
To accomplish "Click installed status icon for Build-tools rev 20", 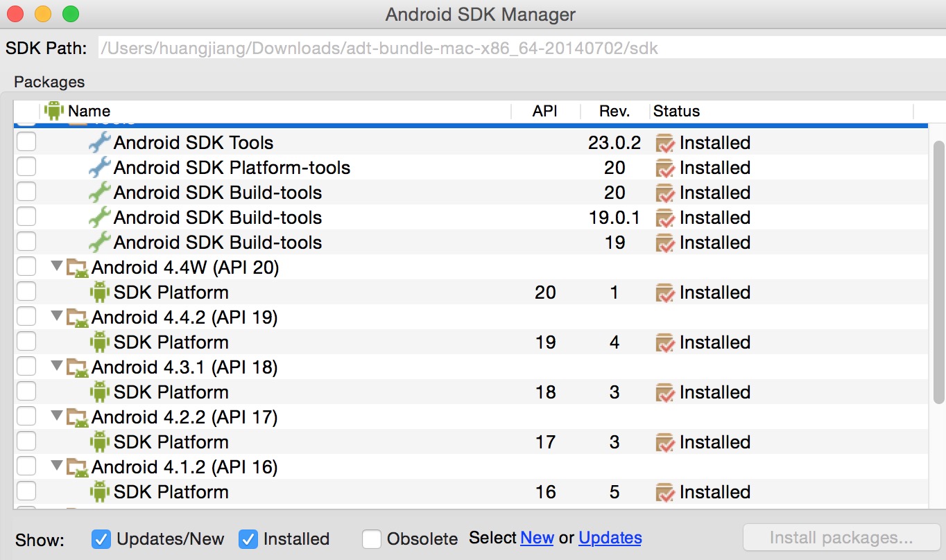I will point(665,193).
